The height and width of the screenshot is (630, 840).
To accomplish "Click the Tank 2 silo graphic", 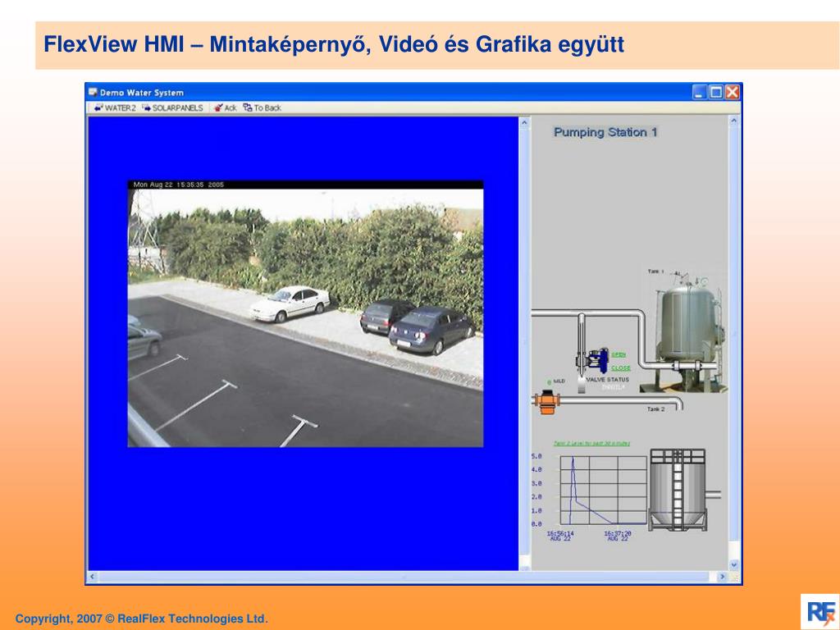I will 678,491.
